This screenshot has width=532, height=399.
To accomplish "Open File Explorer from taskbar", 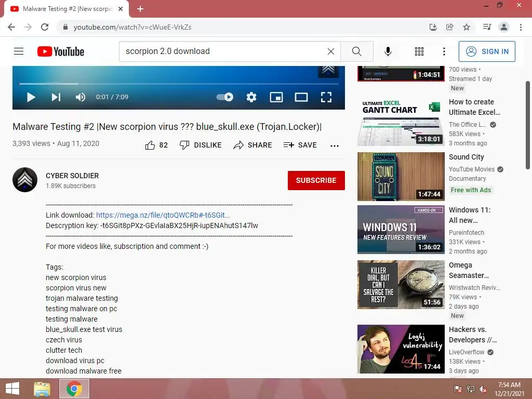I will point(42,389).
